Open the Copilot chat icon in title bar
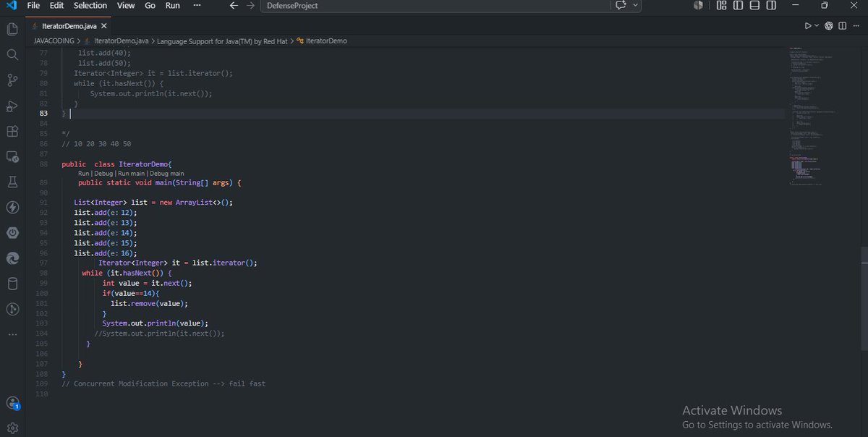This screenshot has width=868, height=437. coord(621,5)
